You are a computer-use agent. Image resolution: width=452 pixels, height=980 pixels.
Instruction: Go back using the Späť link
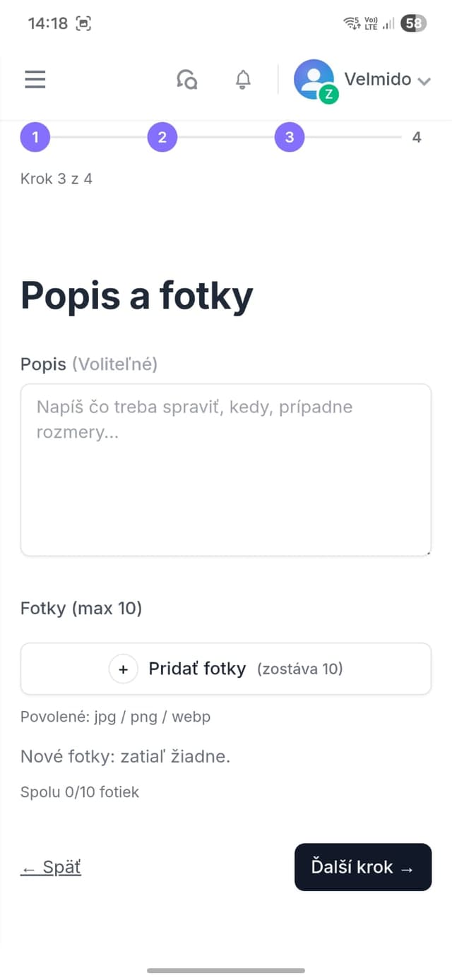click(x=50, y=866)
